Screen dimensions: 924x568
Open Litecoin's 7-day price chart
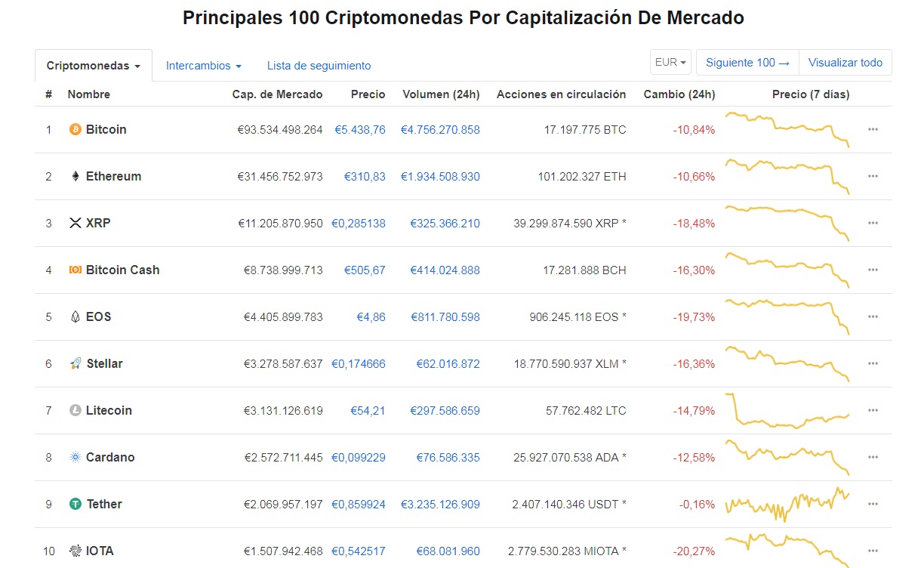coord(787,411)
